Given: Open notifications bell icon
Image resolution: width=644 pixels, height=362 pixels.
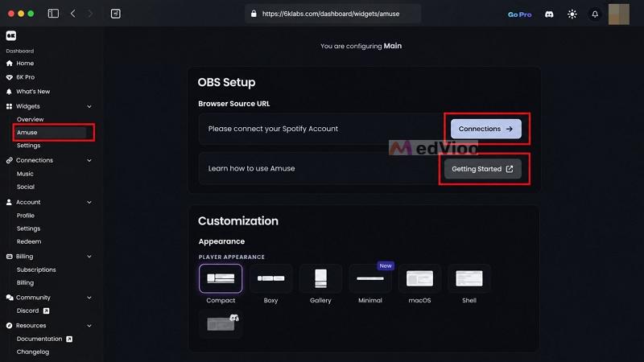Looking at the screenshot, I should pyautogui.click(x=595, y=14).
